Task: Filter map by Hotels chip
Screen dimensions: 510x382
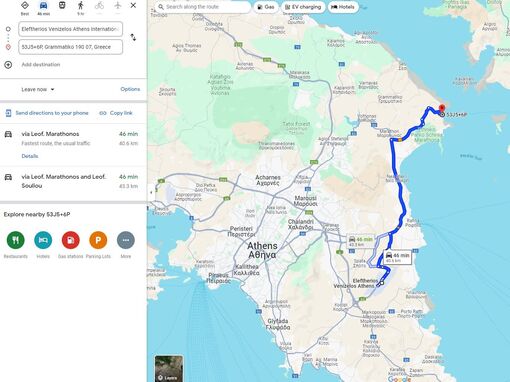Action: pyautogui.click(x=343, y=7)
